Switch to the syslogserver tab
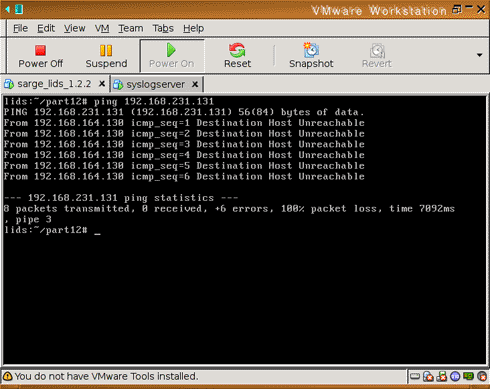490x389 pixels. 156,84
